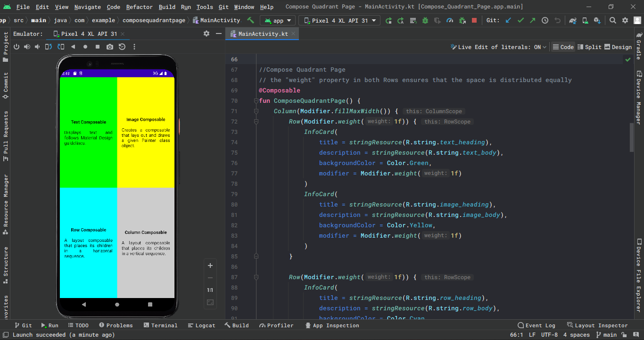Image resolution: width=644 pixels, height=340 pixels.
Task: Reset emulator zoom with 1:1 control
Action: [210, 290]
